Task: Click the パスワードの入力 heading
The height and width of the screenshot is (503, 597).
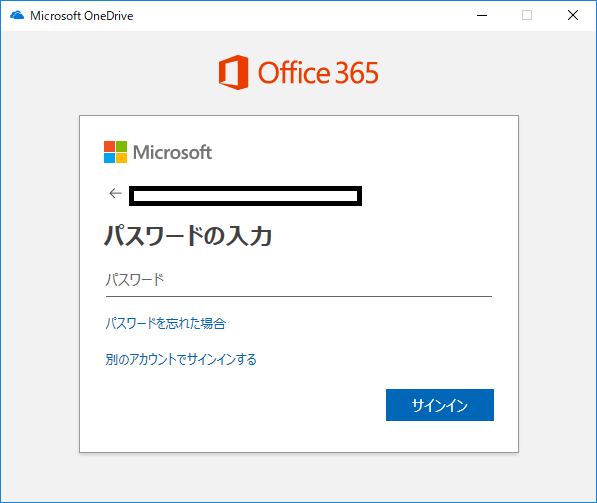Action: [188, 236]
